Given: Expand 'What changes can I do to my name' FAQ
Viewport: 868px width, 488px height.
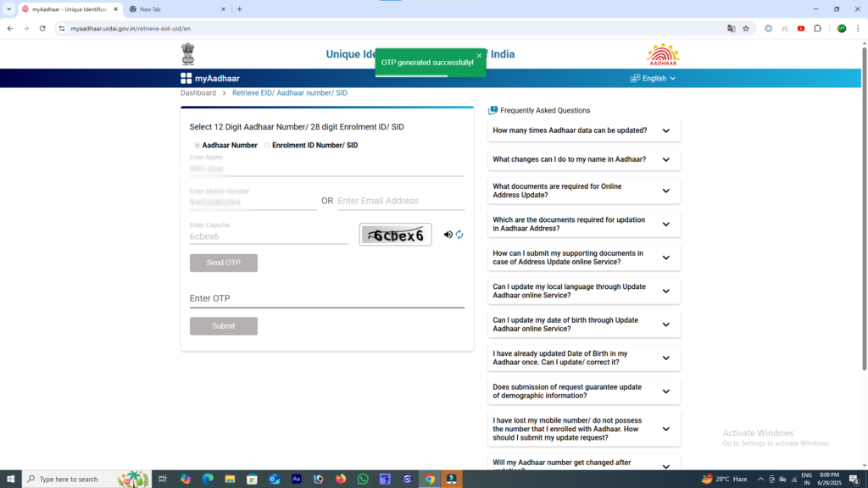Looking at the screenshot, I should 584,159.
